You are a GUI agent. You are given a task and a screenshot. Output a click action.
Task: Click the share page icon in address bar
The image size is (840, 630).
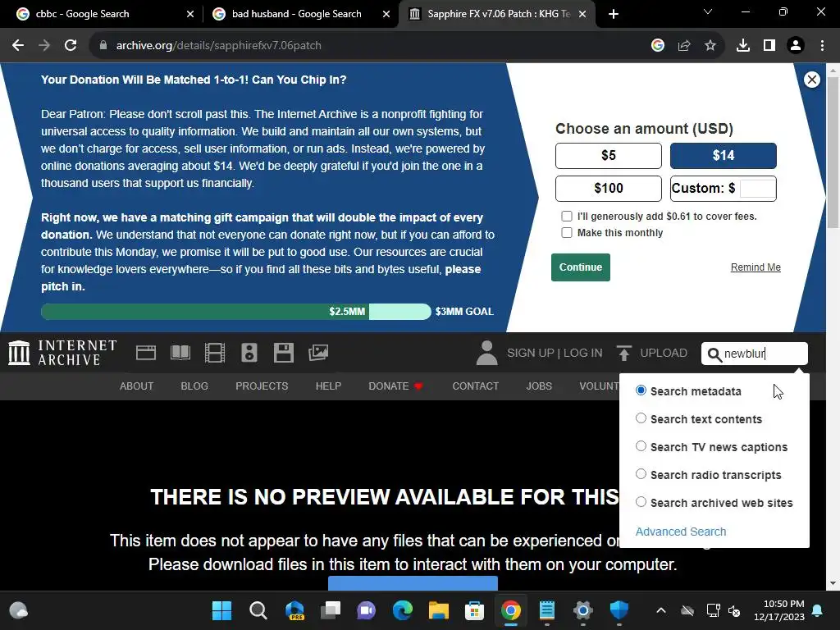684,46
